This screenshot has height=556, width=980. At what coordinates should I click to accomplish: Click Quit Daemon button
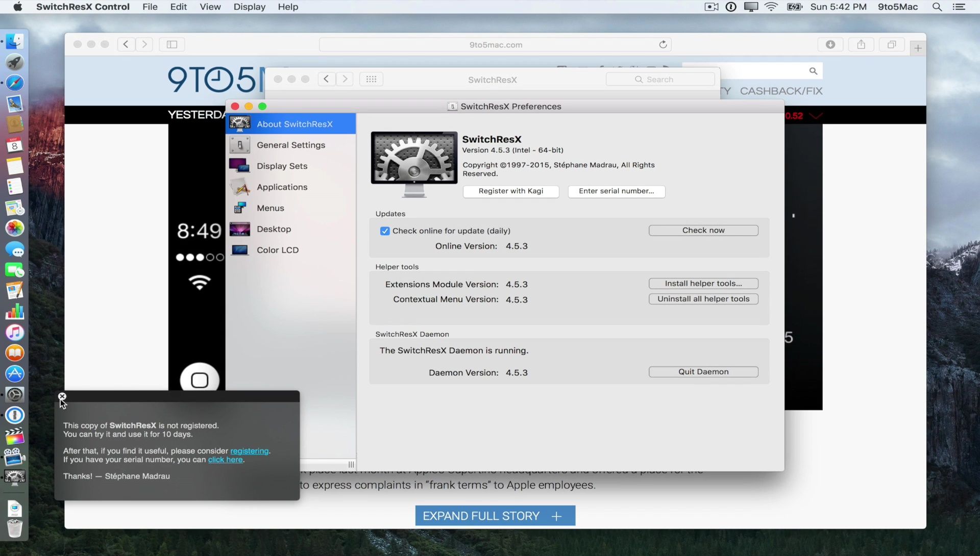703,371
